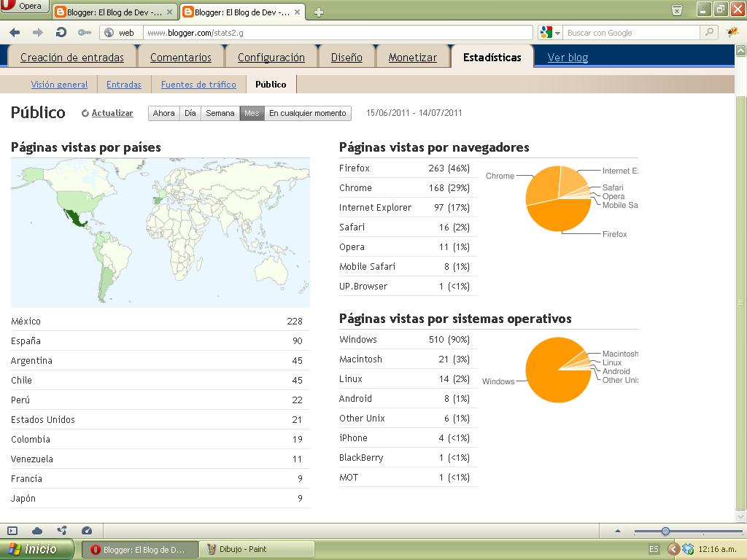Click the web globe icon in address bar
Screen dimensions: 747x560
(x=109, y=32)
